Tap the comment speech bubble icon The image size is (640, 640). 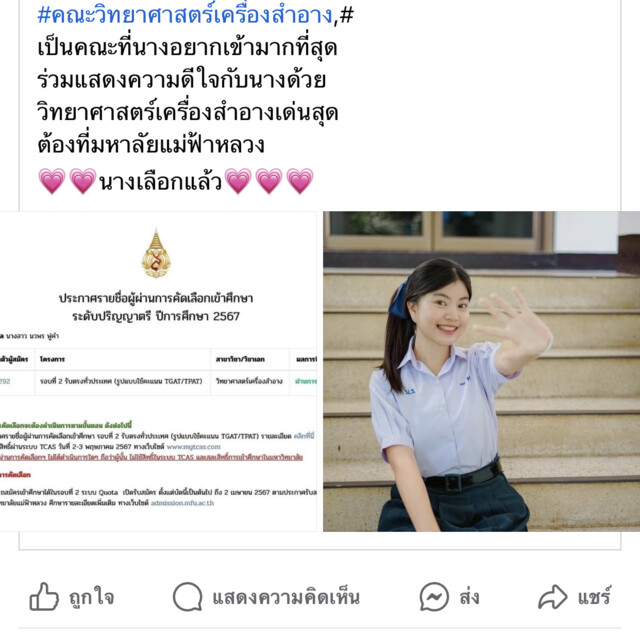coord(187,597)
